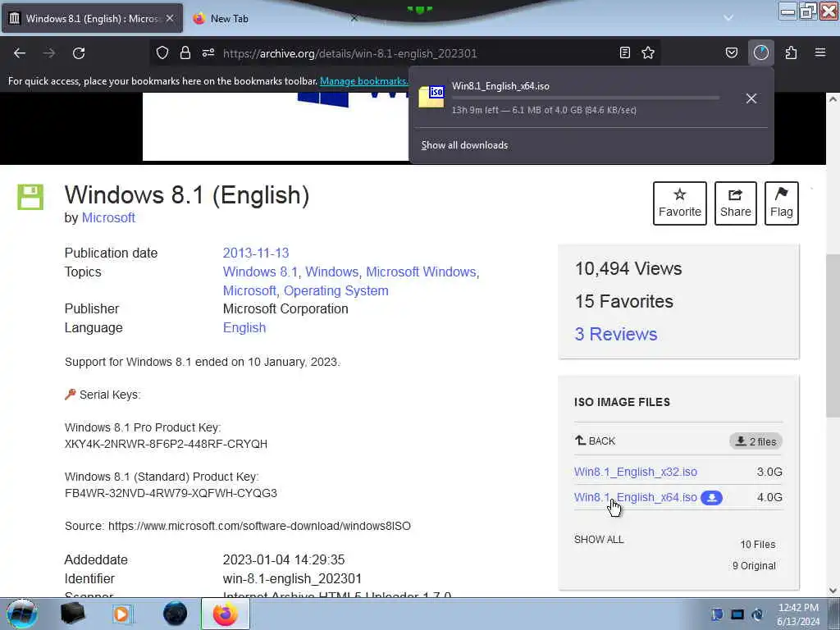Open the Microsoft creator link
This screenshot has width=840, height=630.
pyautogui.click(x=108, y=217)
